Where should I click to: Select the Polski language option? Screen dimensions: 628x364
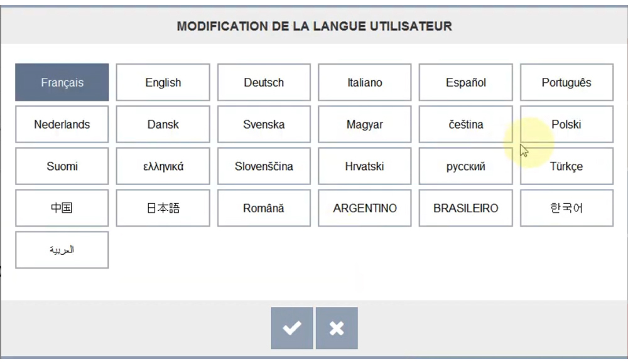coord(566,124)
